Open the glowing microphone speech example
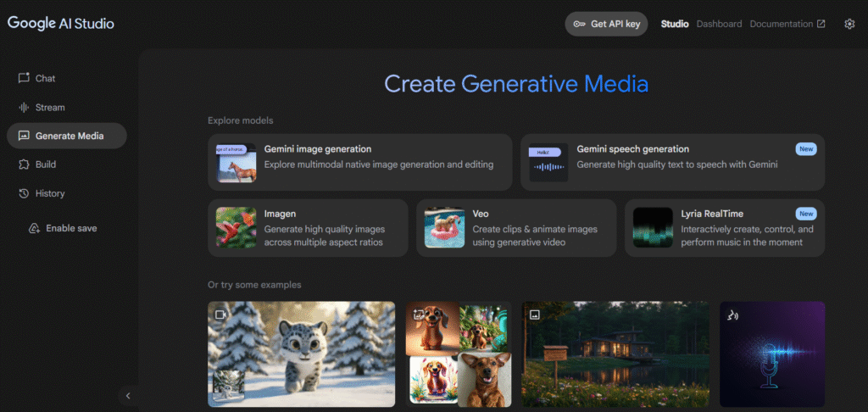The image size is (868, 412). 772,354
